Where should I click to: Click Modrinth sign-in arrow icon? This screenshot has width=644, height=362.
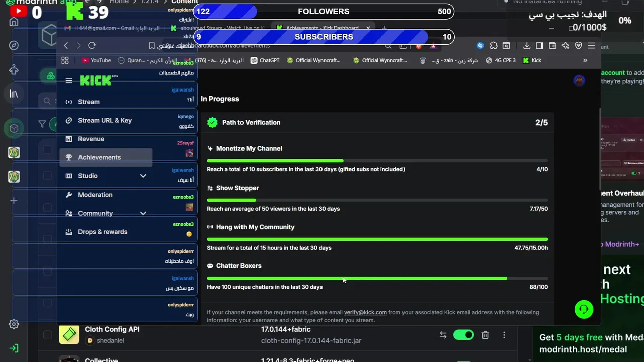pyautogui.click(x=14, y=348)
